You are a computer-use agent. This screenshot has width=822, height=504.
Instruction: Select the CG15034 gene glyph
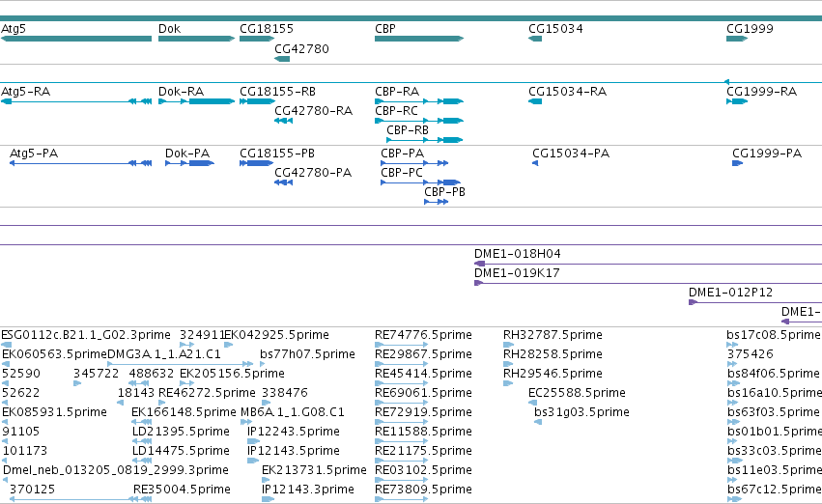(535, 39)
